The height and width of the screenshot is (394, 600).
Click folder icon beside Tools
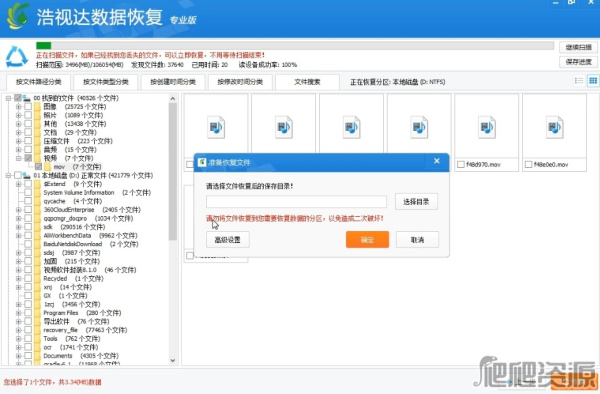[x=37, y=339]
